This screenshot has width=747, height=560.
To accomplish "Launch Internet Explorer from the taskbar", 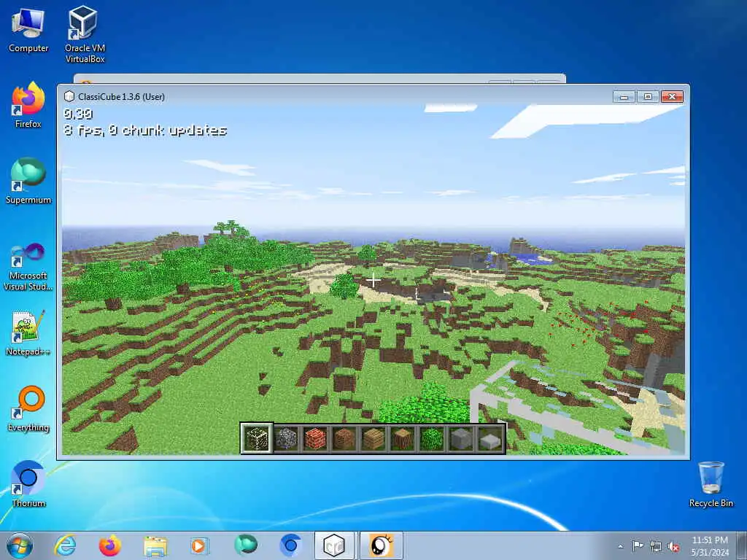I will coord(65,545).
